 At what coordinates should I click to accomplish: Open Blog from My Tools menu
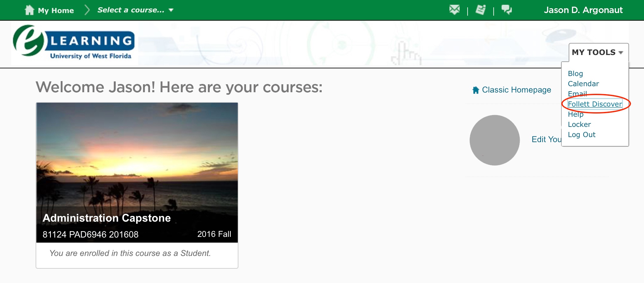(575, 73)
